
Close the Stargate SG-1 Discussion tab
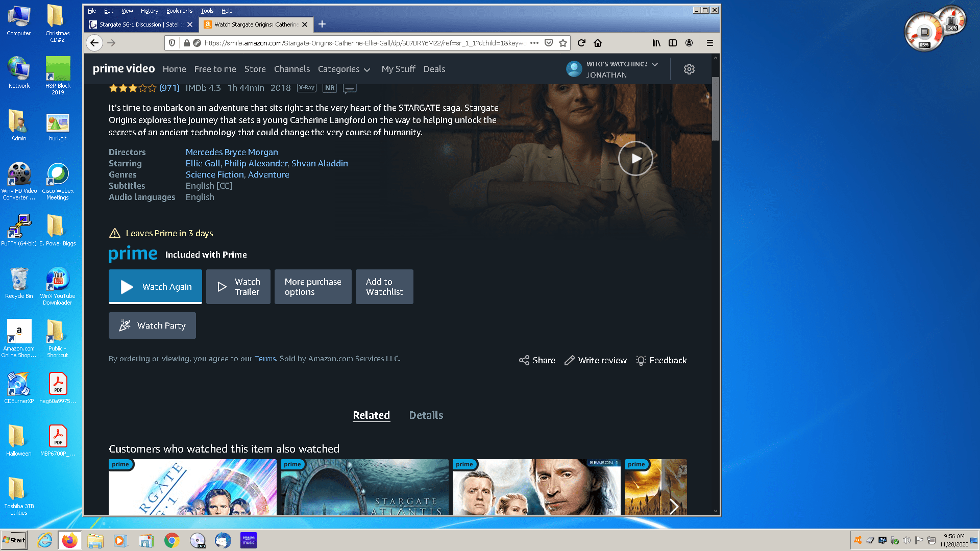(x=190, y=24)
